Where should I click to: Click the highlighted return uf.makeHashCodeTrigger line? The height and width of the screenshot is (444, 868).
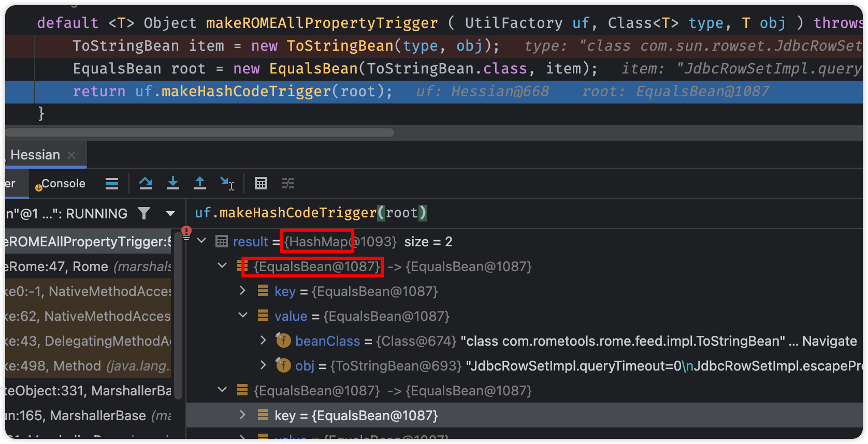pos(434,92)
